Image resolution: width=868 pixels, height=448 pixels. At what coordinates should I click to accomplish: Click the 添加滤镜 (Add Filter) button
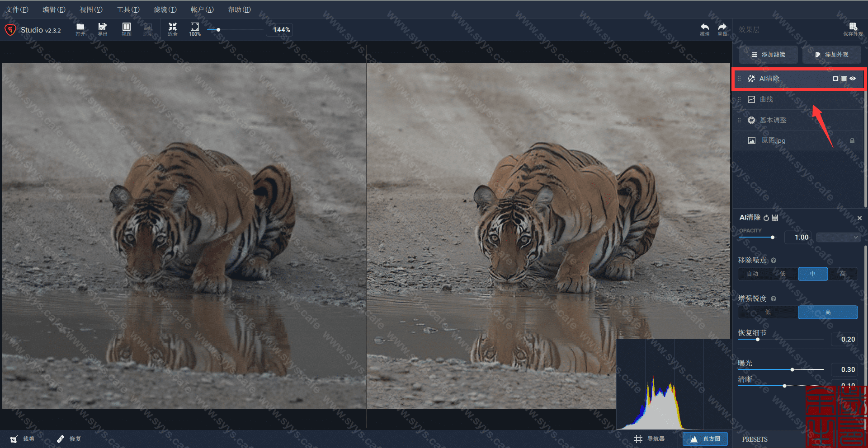(768, 54)
